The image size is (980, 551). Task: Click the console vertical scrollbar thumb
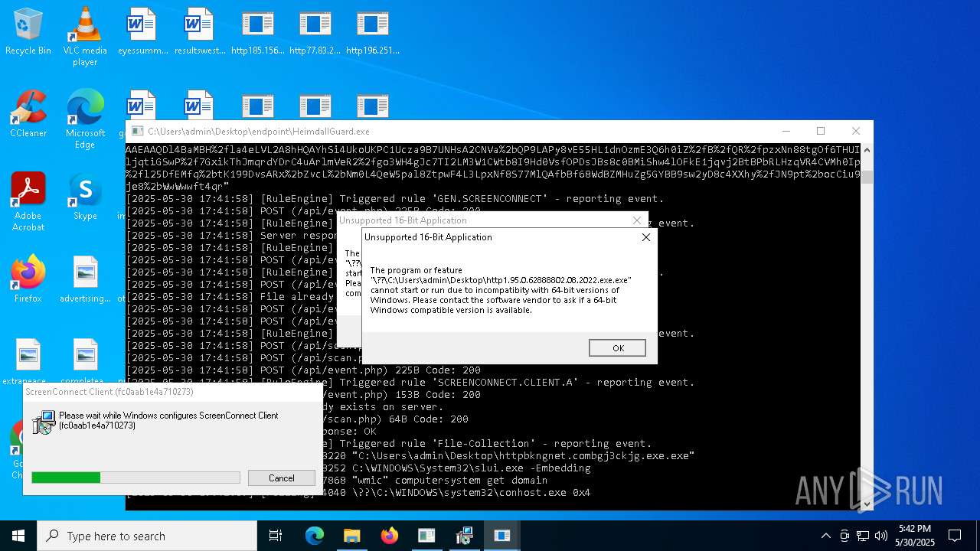(x=867, y=177)
